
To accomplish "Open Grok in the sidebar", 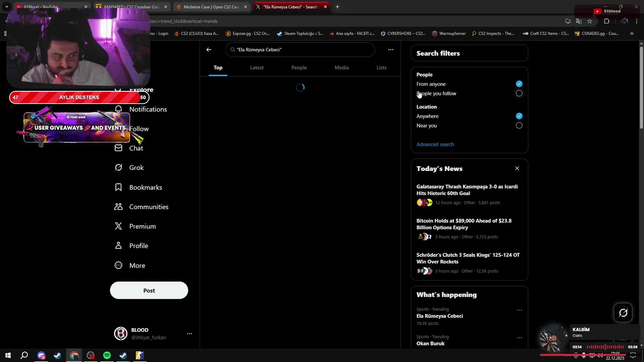I will pos(129,167).
